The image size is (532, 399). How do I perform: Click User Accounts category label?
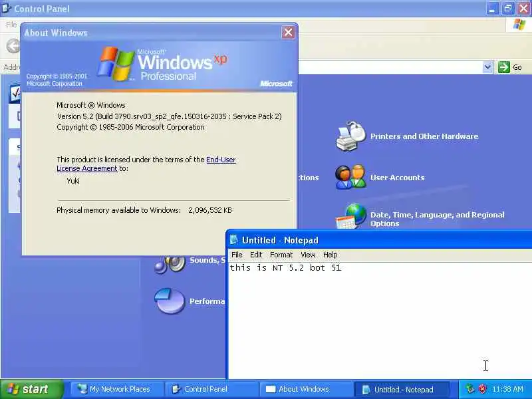click(x=397, y=178)
